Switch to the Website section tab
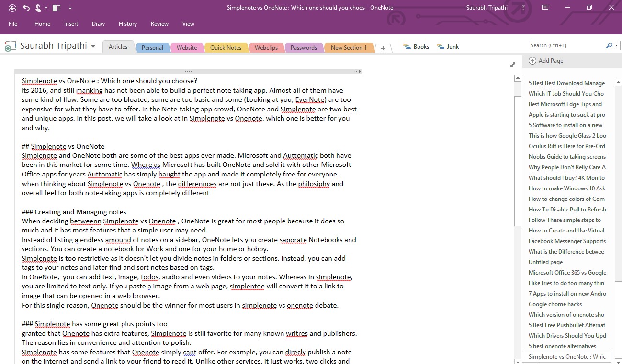 pyautogui.click(x=187, y=47)
